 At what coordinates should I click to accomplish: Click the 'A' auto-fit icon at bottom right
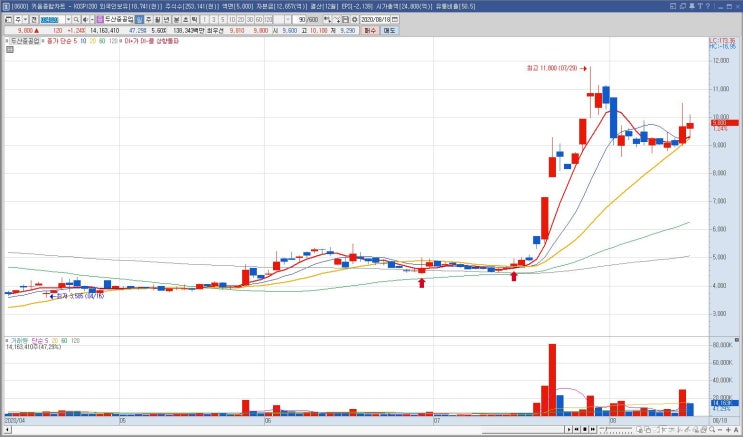tap(736, 430)
